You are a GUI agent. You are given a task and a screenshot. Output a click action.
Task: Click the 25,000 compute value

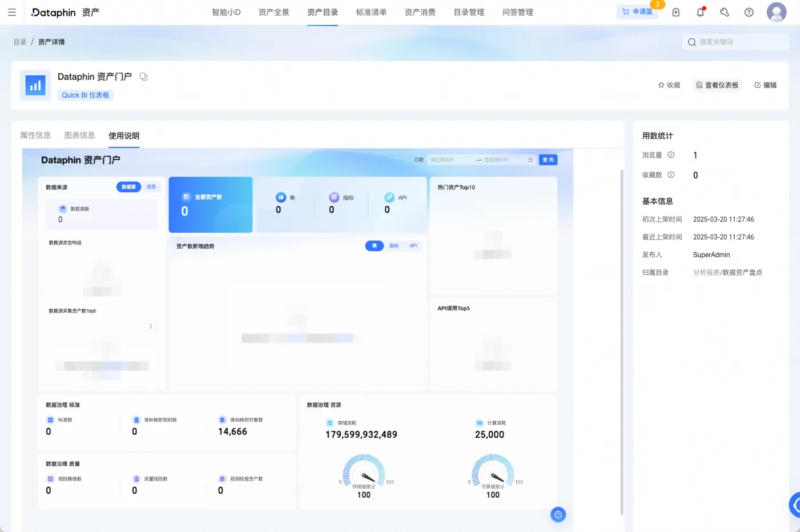[490, 435]
